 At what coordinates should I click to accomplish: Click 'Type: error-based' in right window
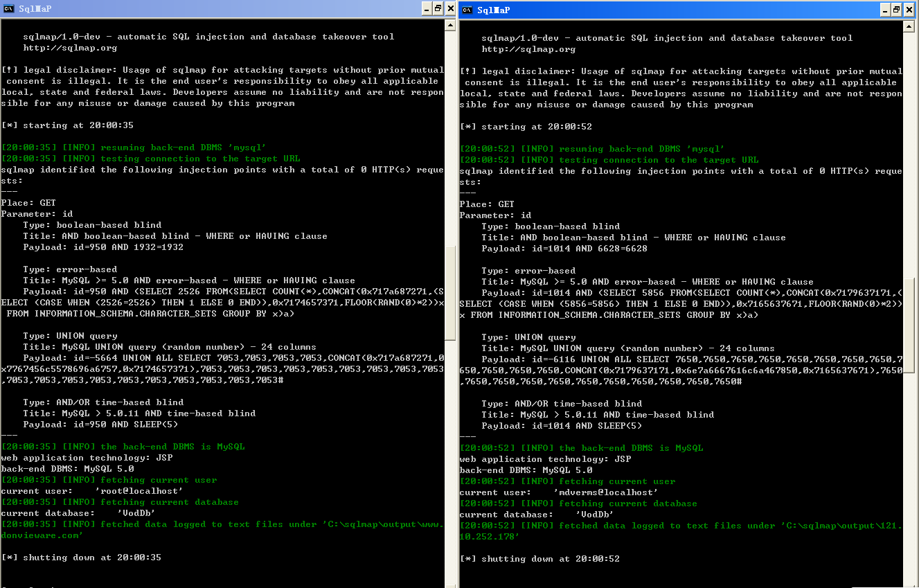[528, 271]
